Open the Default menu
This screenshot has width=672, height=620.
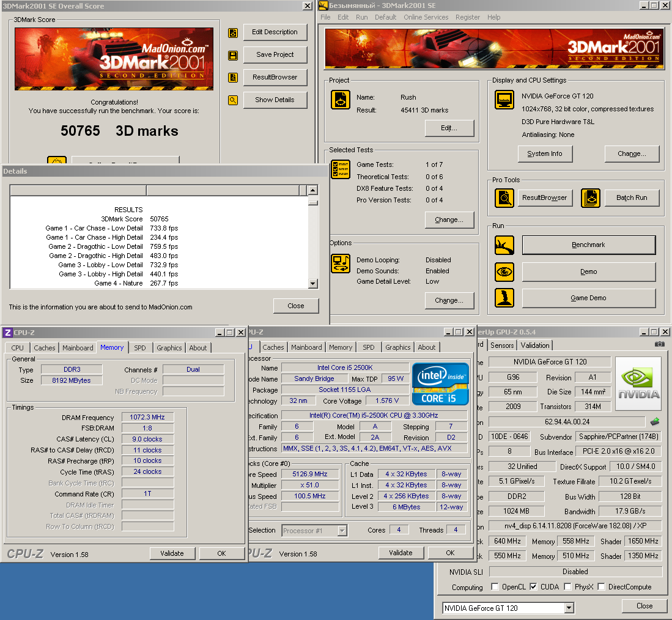(x=385, y=17)
